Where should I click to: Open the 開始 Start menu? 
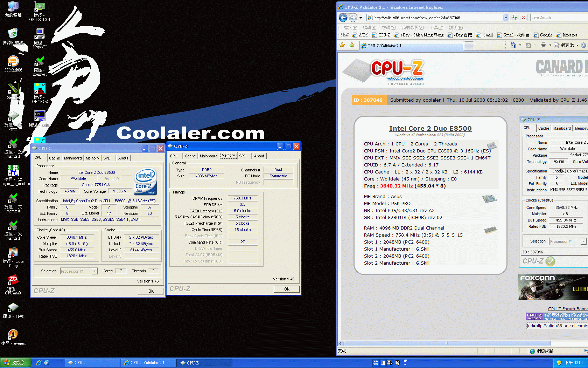click(16, 363)
